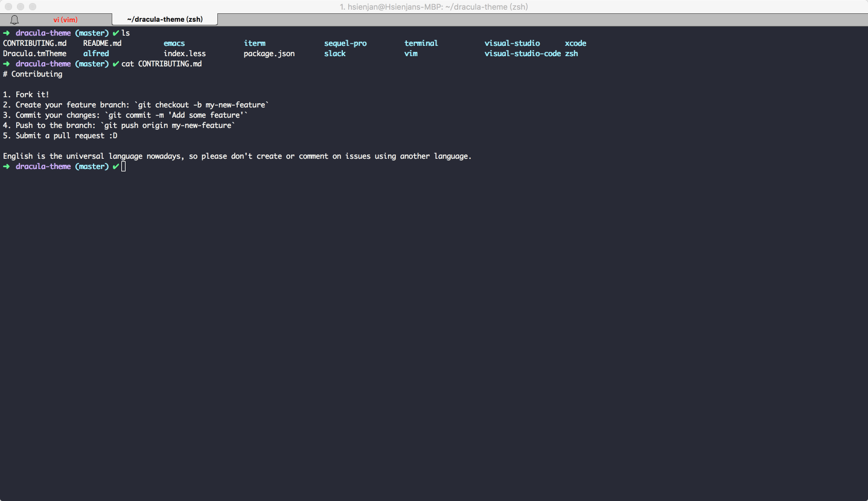868x501 pixels.
Task: Select the xcode directory in the listing
Action: (575, 43)
